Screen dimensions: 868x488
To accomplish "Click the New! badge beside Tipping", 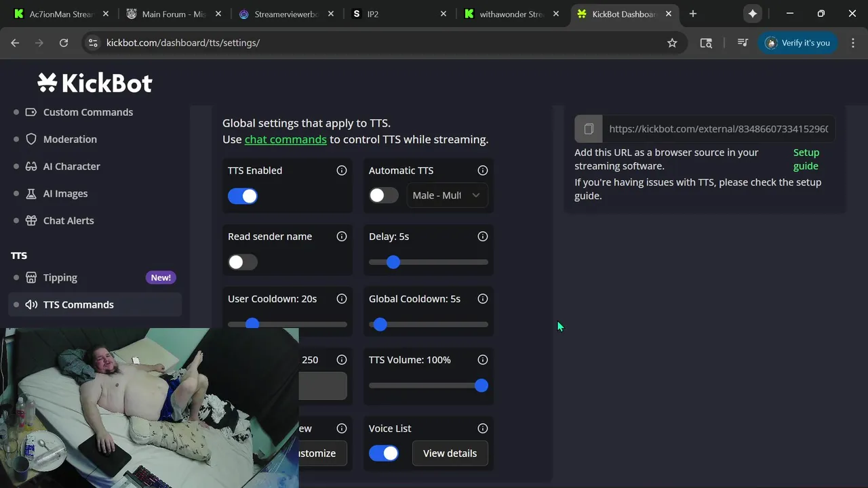I will [161, 277].
